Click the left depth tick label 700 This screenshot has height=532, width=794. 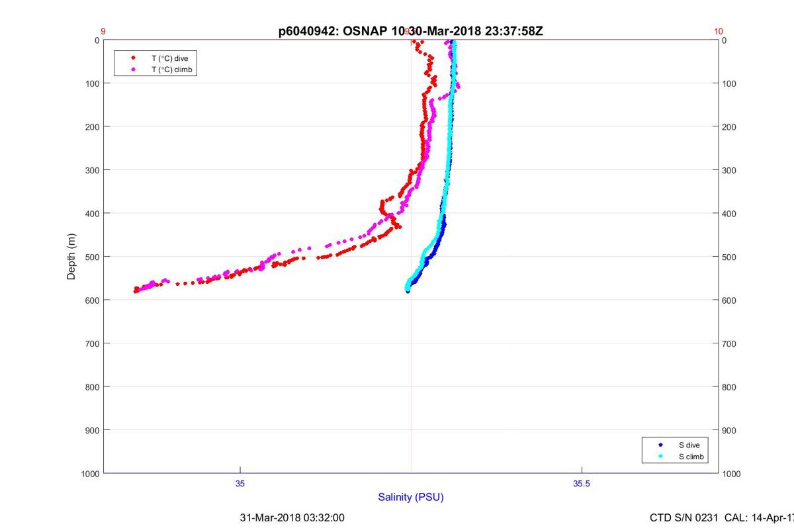pyautogui.click(x=92, y=343)
